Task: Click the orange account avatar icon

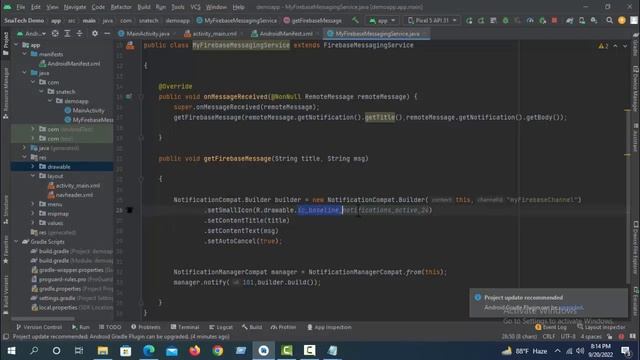Action: click(622, 20)
